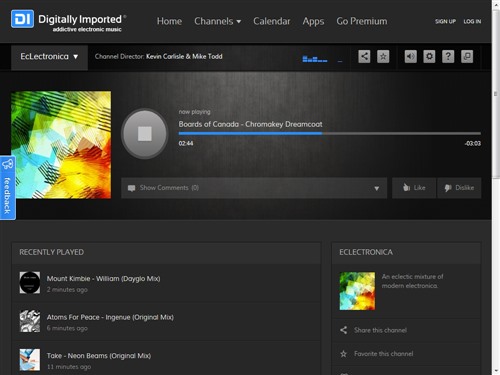Screen dimensions: 500x375
Task: Open the Apps page
Action: (313, 21)
